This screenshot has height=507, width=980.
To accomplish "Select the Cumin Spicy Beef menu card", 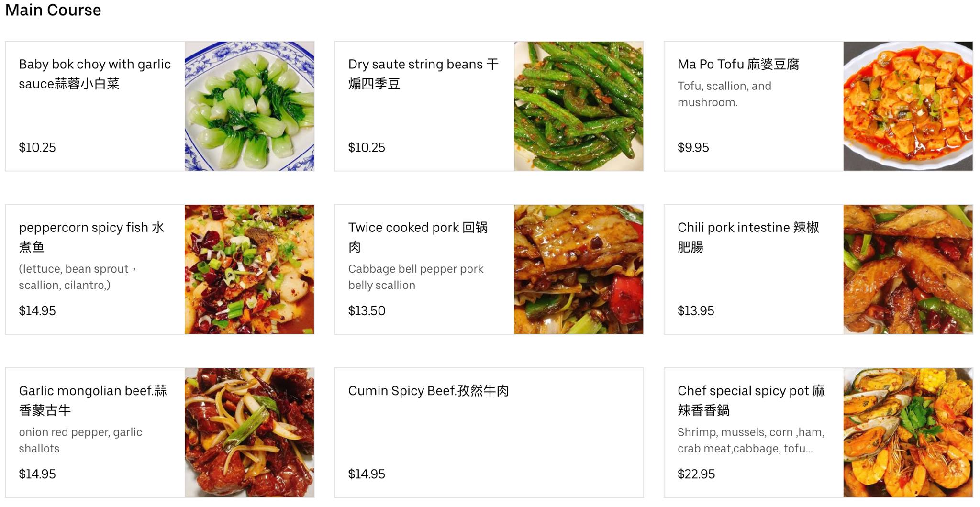I will click(x=489, y=432).
